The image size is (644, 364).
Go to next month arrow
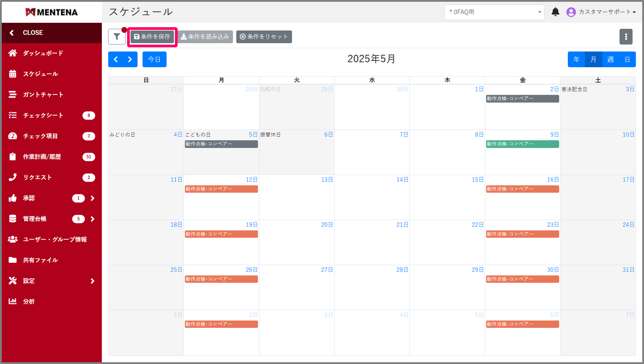(130, 59)
